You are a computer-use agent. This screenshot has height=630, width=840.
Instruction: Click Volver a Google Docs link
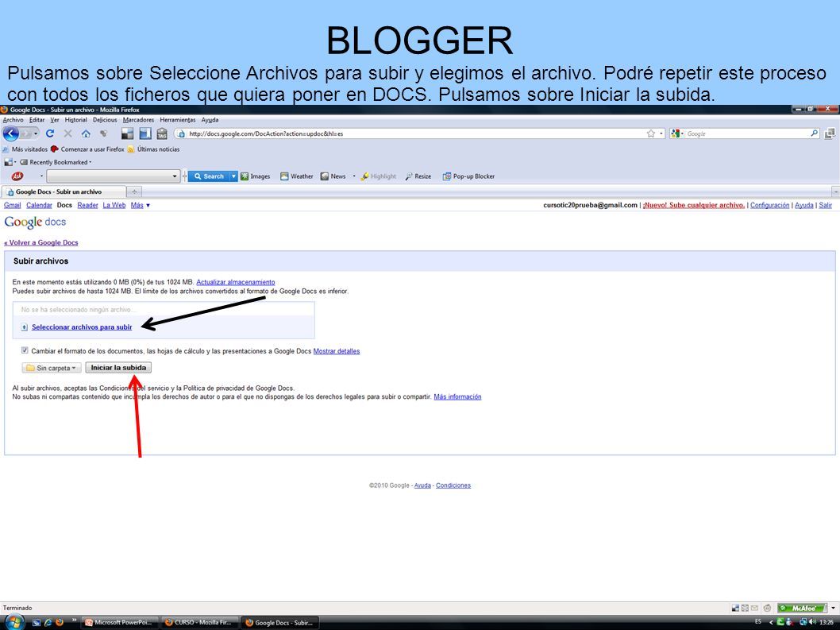click(x=41, y=243)
